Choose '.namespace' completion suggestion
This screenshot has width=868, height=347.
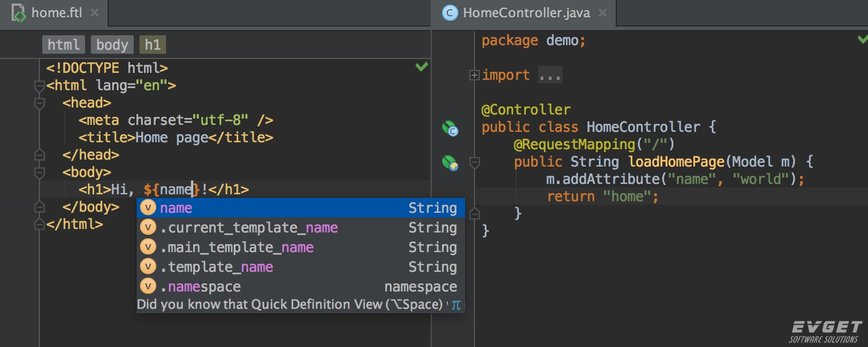300,286
